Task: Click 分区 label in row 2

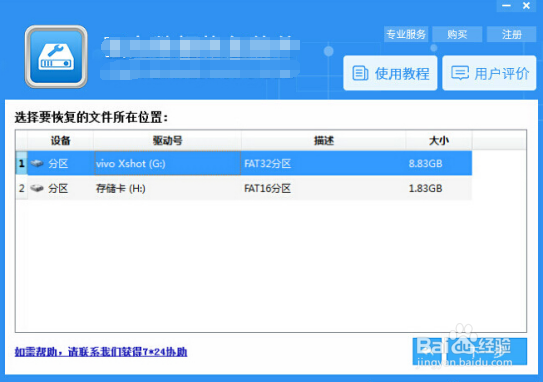Action: pyautogui.click(x=58, y=188)
